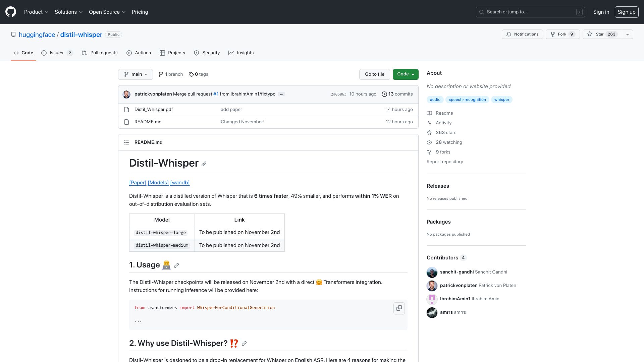Switch to Issues tab
Image resolution: width=644 pixels, height=362 pixels.
click(x=57, y=53)
